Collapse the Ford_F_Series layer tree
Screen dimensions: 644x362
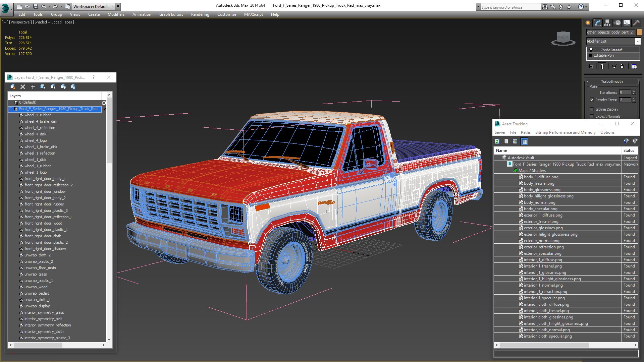(x=11, y=109)
